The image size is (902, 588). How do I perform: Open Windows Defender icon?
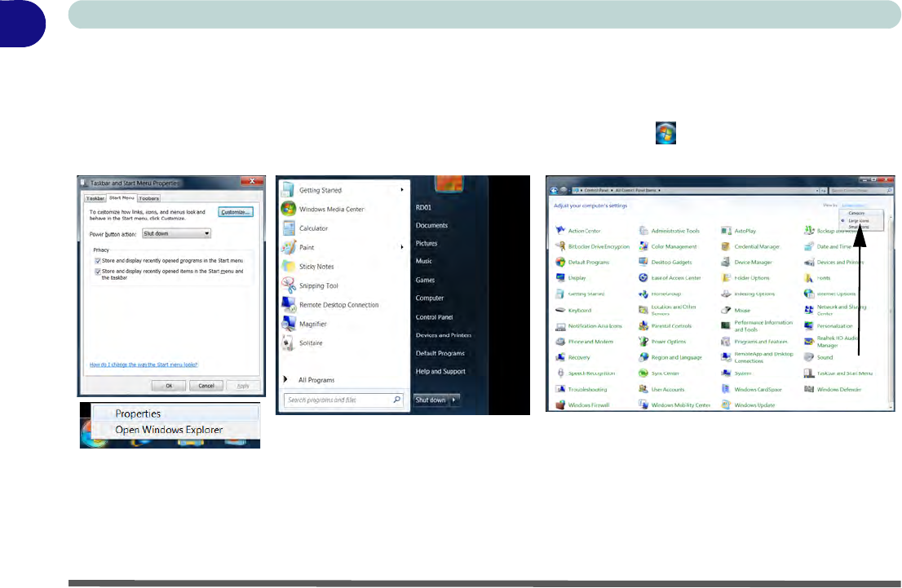pyautogui.click(x=809, y=389)
